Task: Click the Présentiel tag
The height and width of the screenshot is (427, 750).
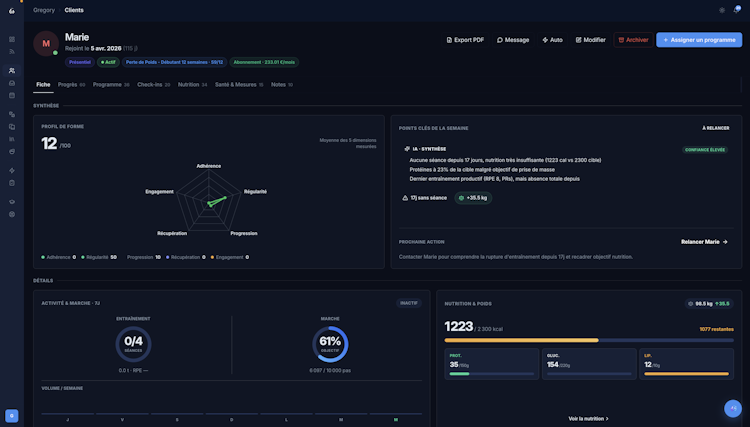Action: point(80,62)
